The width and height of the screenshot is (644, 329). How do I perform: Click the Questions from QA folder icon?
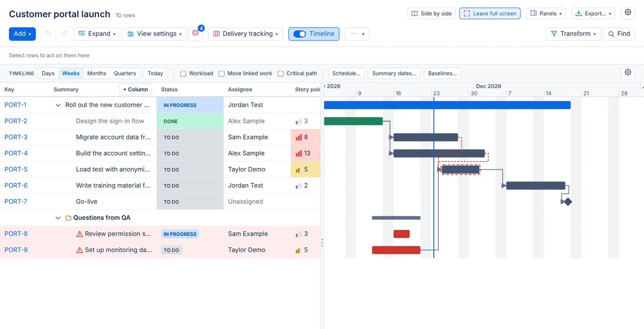click(68, 218)
